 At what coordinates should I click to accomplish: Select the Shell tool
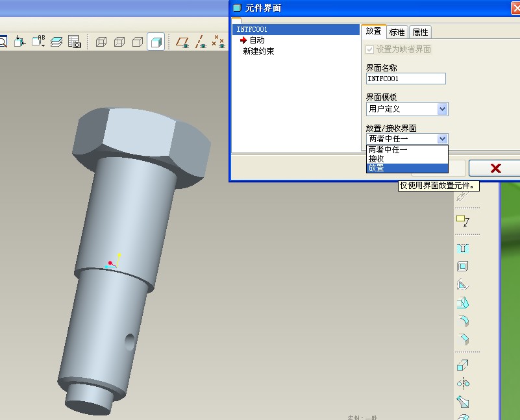tap(463, 266)
